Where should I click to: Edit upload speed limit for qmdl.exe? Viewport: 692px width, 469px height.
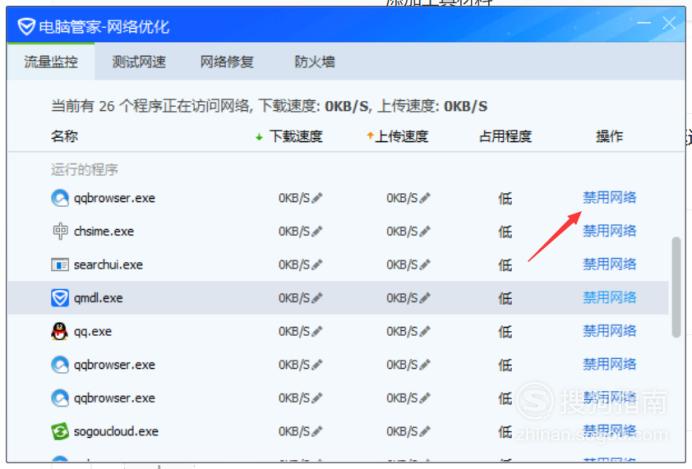tap(425, 298)
